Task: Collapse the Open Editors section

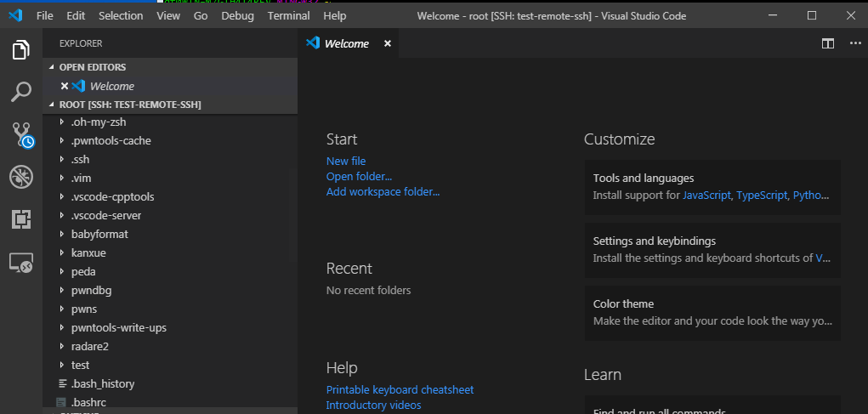Action: (52, 67)
